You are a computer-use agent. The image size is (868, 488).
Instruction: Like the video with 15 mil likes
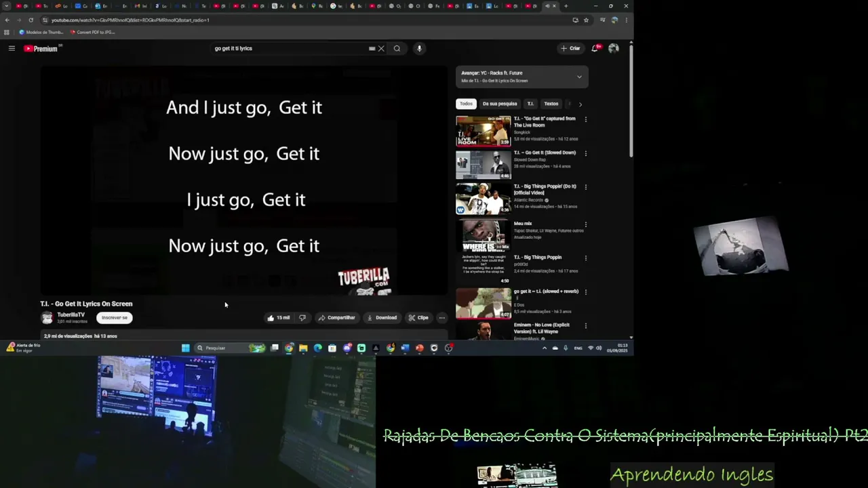point(279,317)
